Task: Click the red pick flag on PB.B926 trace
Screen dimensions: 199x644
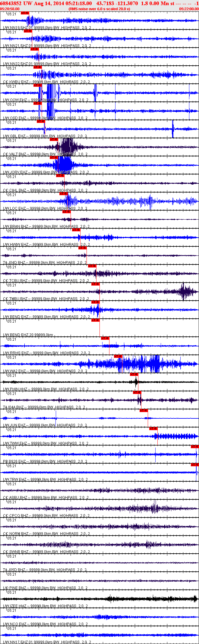Action: 195,447
